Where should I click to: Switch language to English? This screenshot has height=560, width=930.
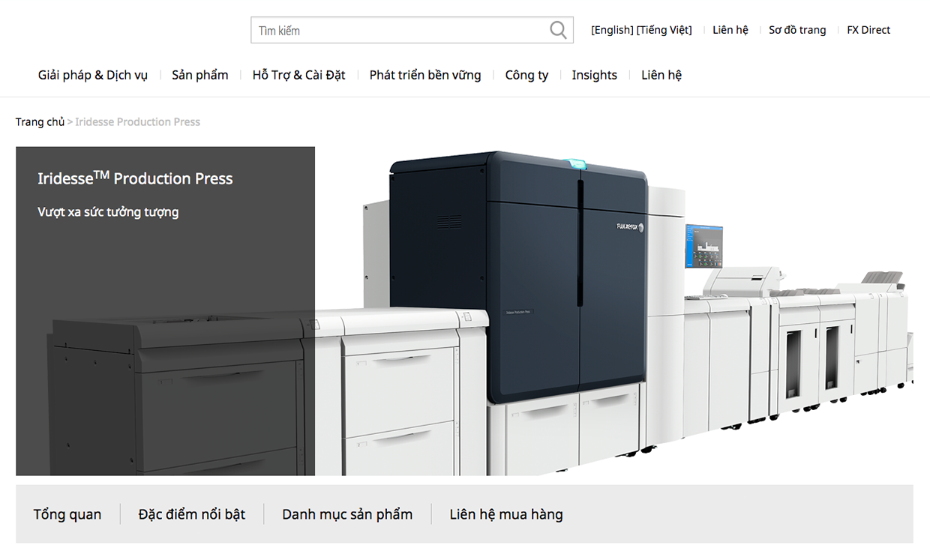click(x=612, y=30)
